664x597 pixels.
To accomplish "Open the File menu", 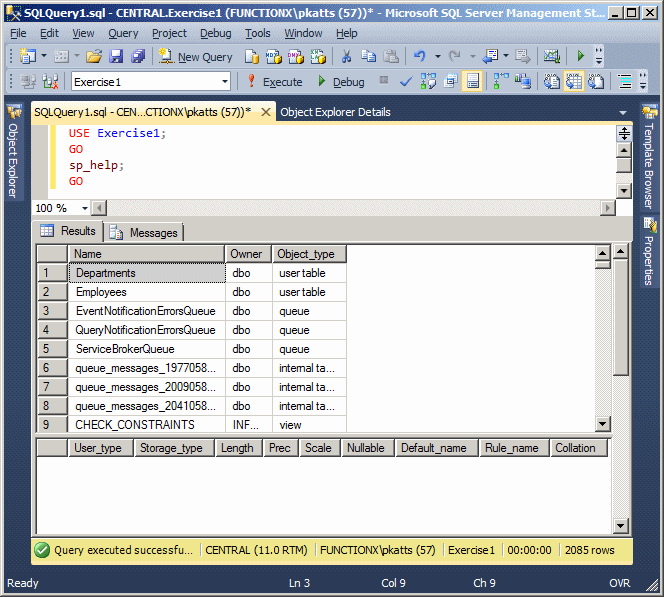I will (18, 33).
